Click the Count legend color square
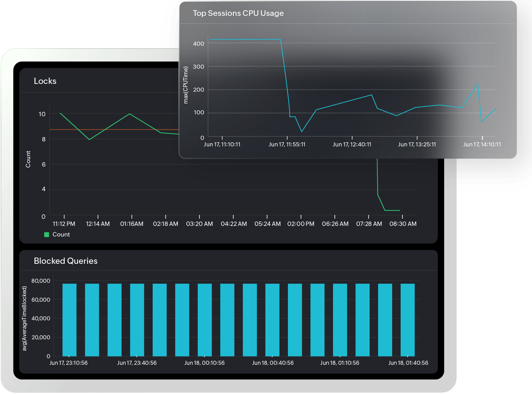 pos(47,234)
